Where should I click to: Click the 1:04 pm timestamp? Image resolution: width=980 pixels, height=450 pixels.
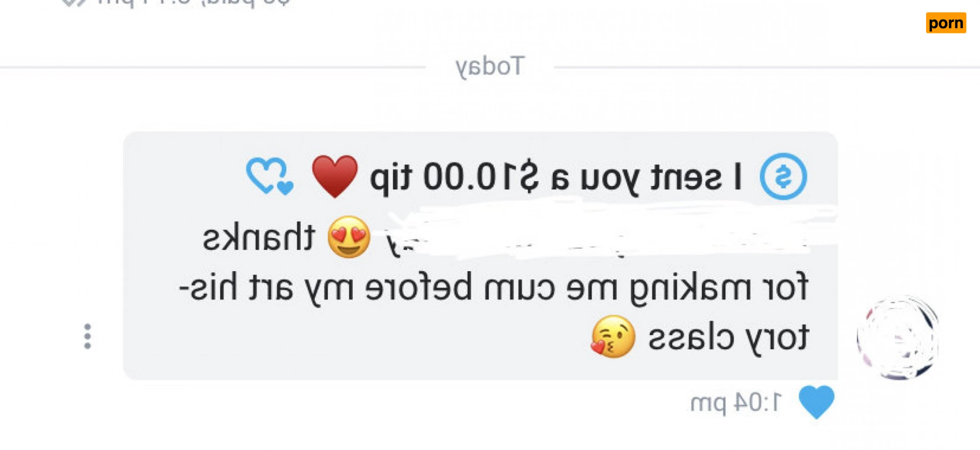[736, 403]
